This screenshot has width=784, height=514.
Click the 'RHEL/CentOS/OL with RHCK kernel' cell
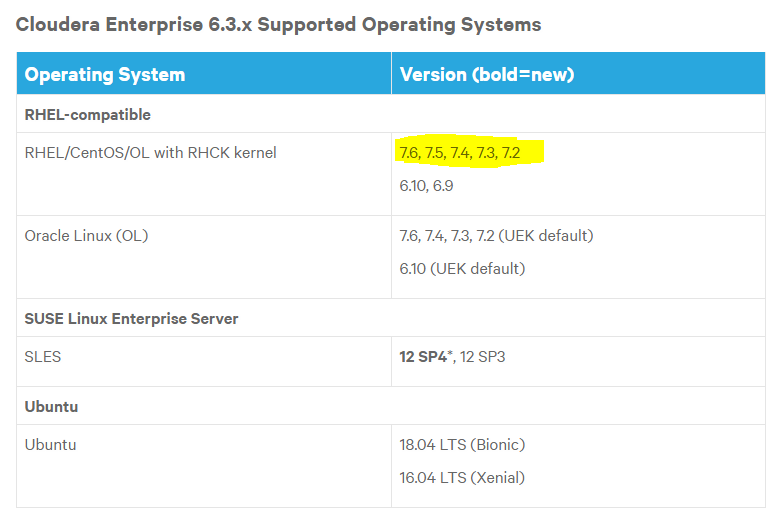coord(204,174)
